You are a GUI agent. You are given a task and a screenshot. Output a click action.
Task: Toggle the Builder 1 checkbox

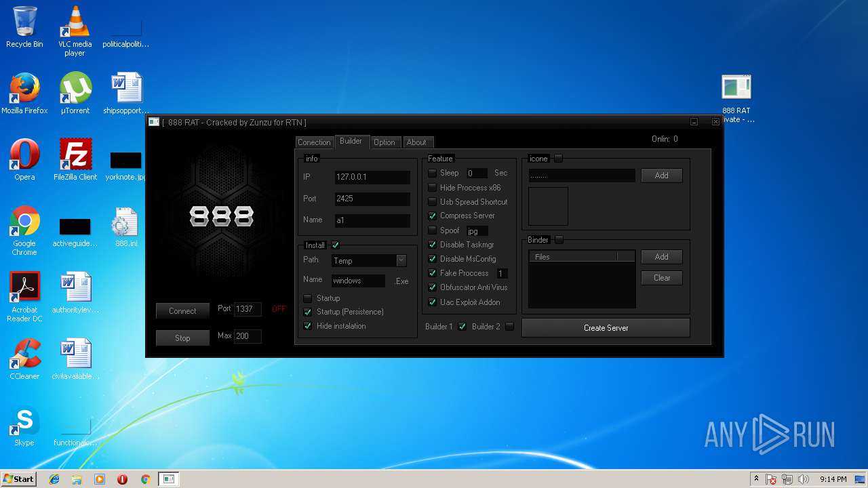pos(462,327)
